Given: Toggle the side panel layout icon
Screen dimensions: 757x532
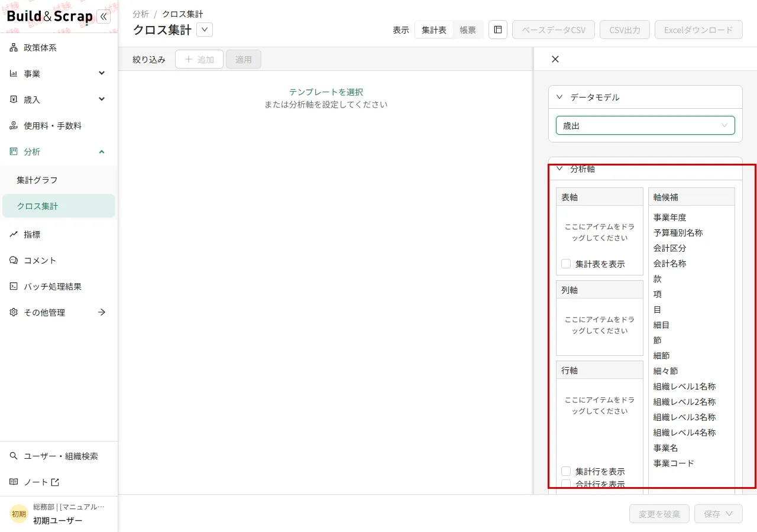Looking at the screenshot, I should (x=498, y=30).
